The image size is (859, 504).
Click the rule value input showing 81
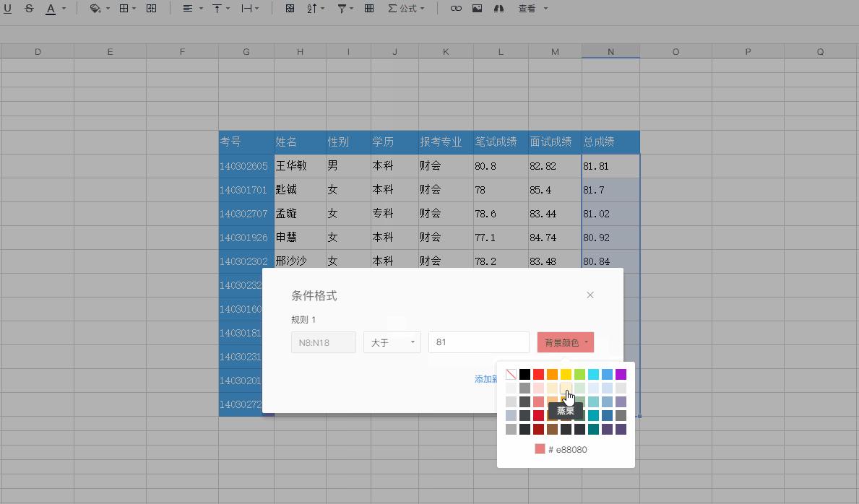(478, 342)
